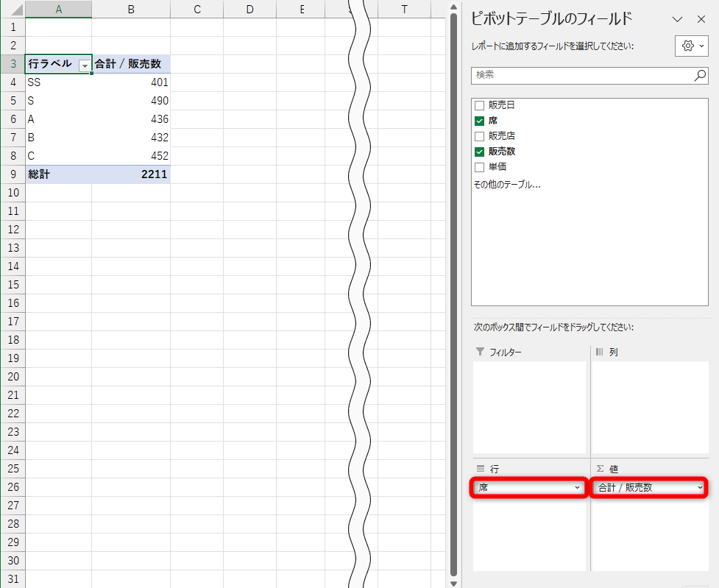
Task: Open the その他のテーブル... link
Action: 507,185
